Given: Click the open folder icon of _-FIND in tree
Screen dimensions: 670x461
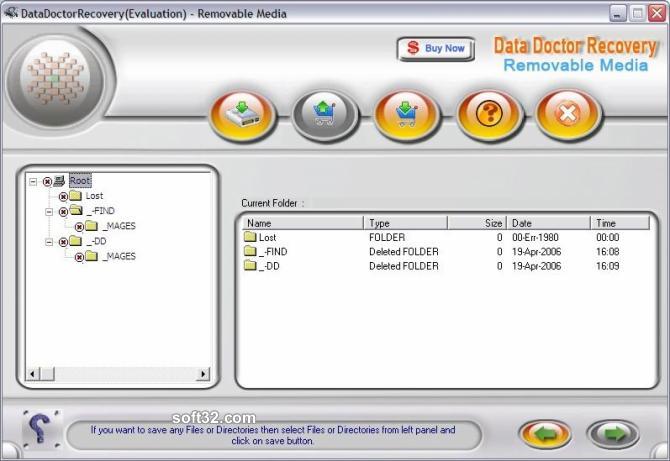Looking at the screenshot, I should coord(76,210).
